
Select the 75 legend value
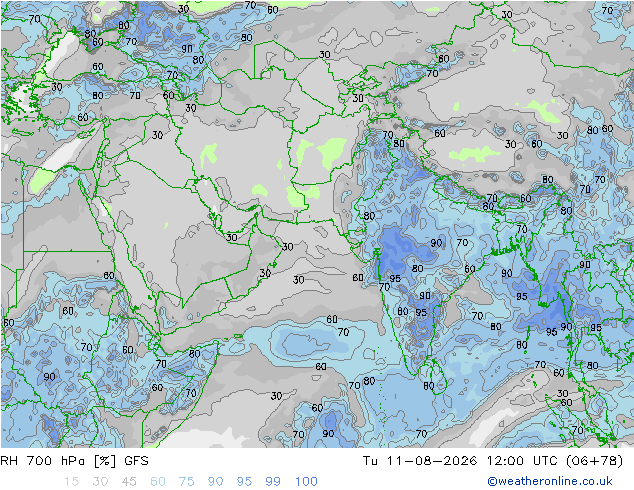tap(186, 482)
